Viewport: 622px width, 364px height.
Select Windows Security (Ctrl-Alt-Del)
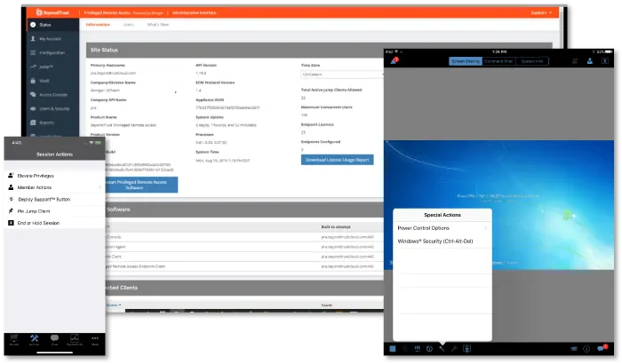pyautogui.click(x=443, y=241)
